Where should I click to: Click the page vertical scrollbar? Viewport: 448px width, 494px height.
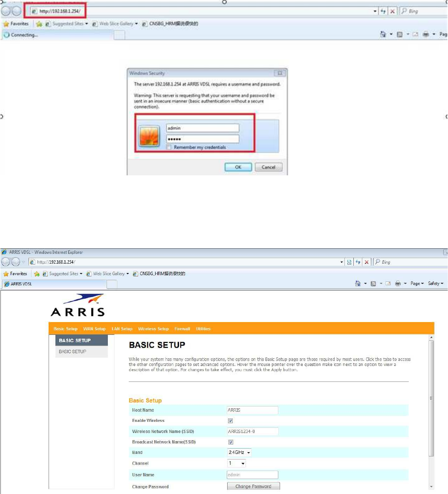point(431,398)
